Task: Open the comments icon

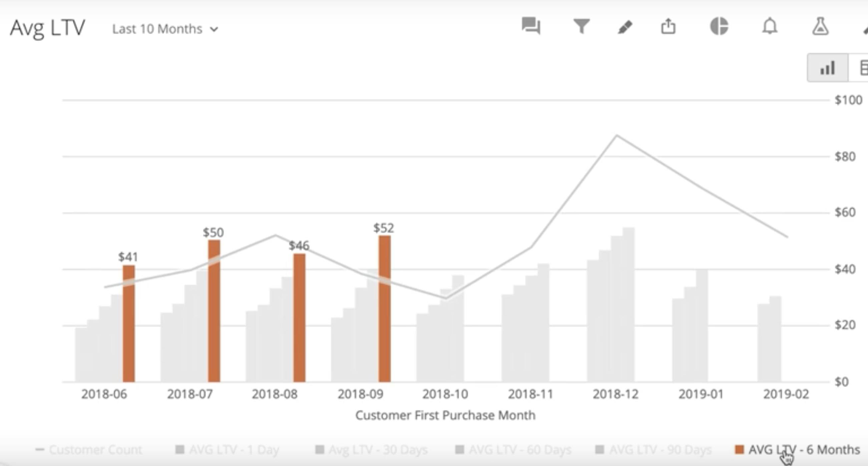Action: (x=531, y=26)
